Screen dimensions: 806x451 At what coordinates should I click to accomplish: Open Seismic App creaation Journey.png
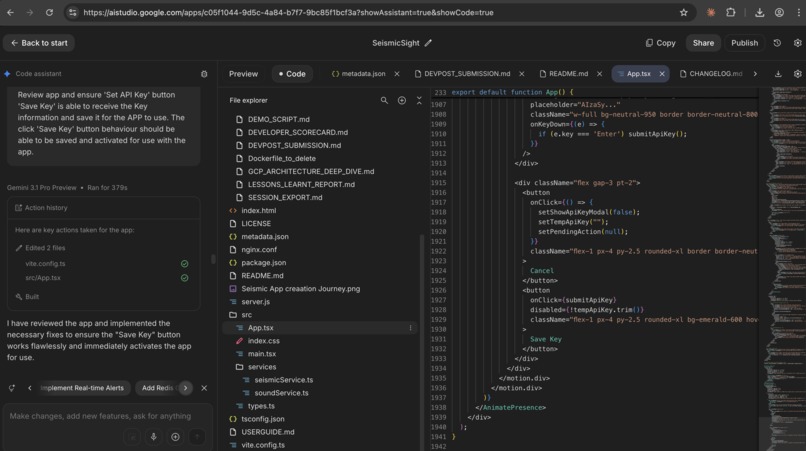click(x=300, y=289)
